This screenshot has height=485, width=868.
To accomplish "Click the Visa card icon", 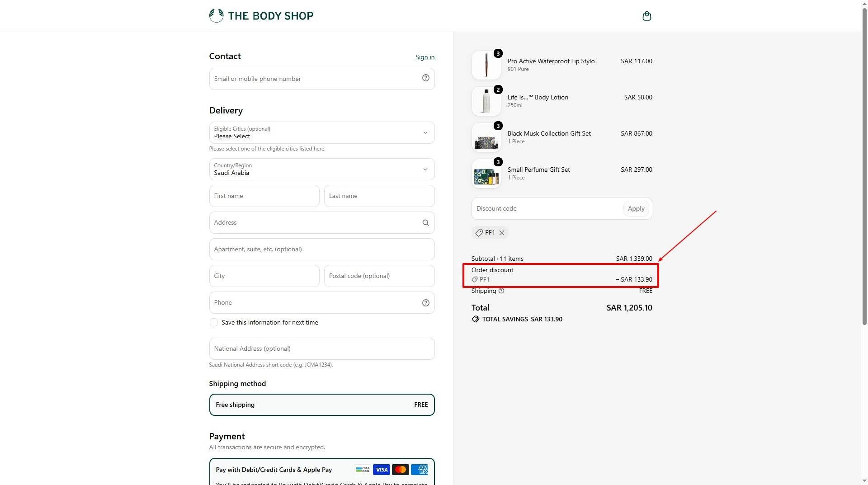I will [x=382, y=470].
